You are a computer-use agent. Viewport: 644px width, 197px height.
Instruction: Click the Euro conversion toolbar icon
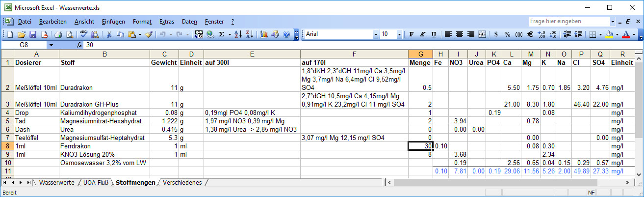tap(199, 34)
